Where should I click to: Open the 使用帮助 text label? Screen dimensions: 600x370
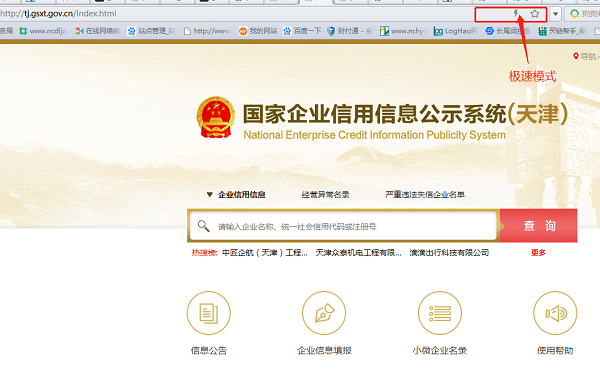click(x=555, y=350)
